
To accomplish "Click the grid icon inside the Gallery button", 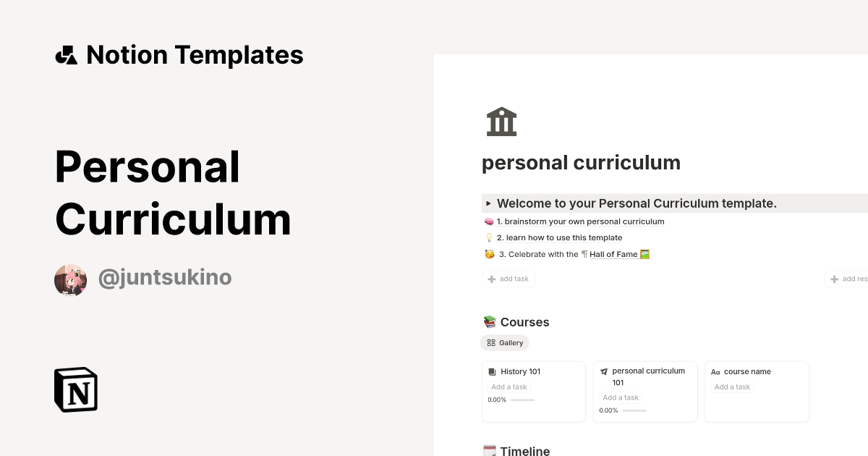I will [x=491, y=342].
